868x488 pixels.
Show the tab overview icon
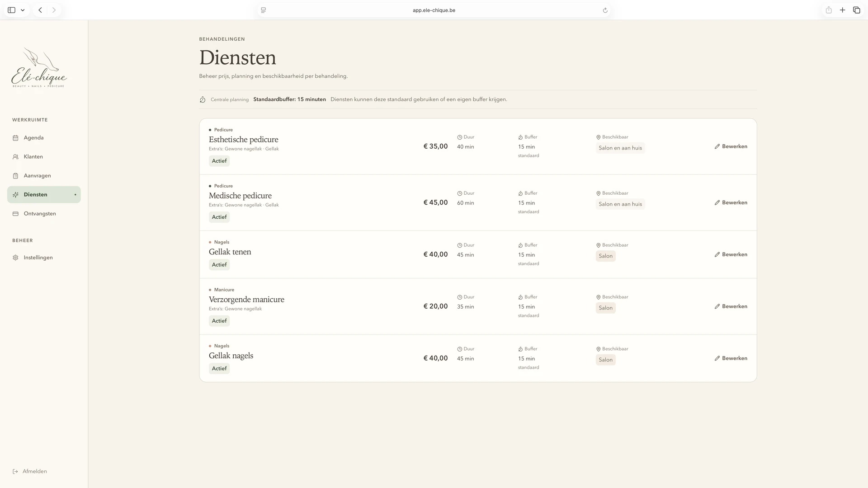(857, 10)
